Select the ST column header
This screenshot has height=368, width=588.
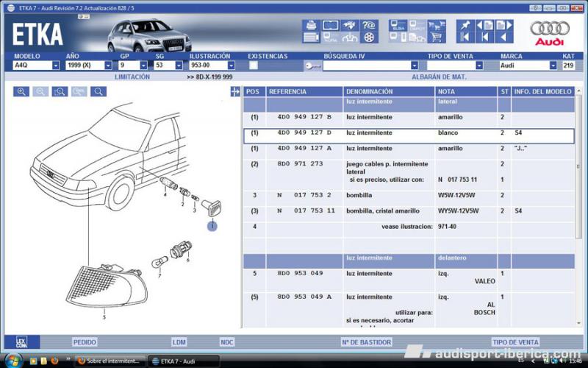pos(504,91)
